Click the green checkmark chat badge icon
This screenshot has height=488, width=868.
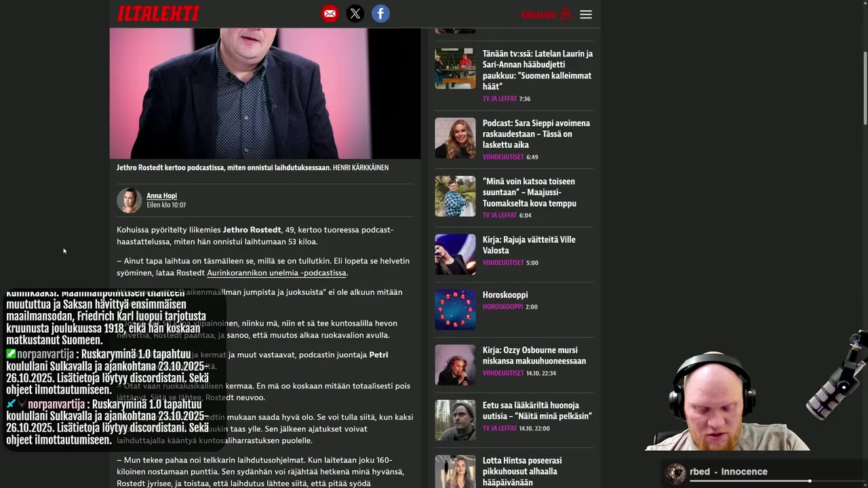pyautogui.click(x=11, y=354)
